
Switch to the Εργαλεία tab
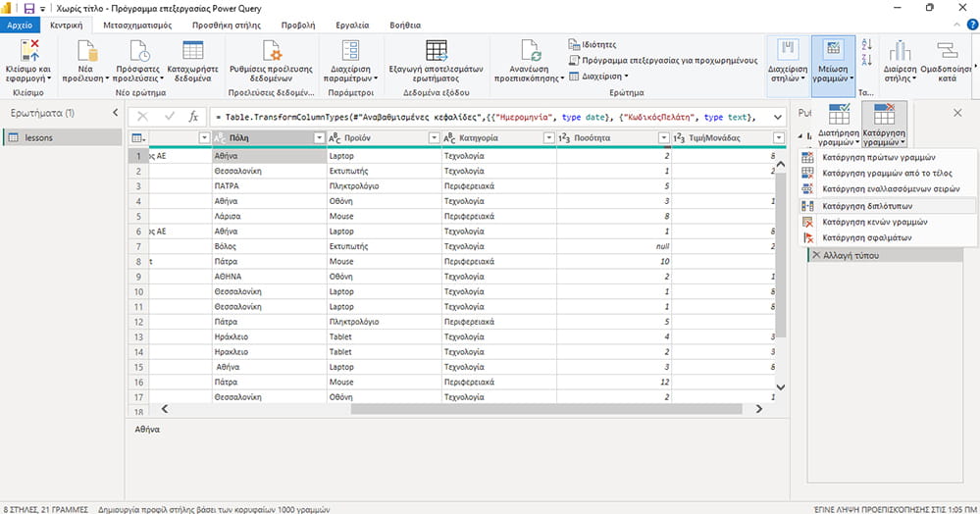[352, 25]
